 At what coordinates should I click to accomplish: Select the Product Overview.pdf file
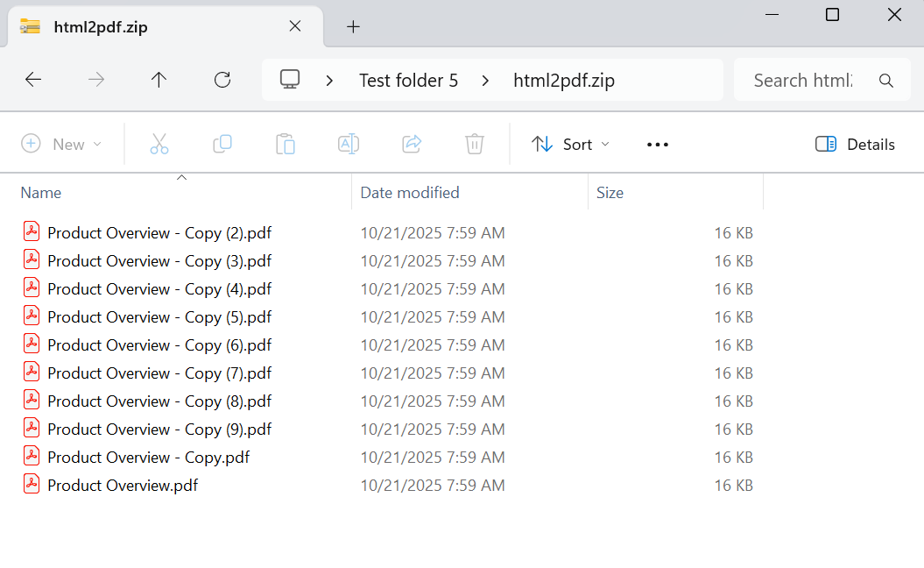pos(123,485)
